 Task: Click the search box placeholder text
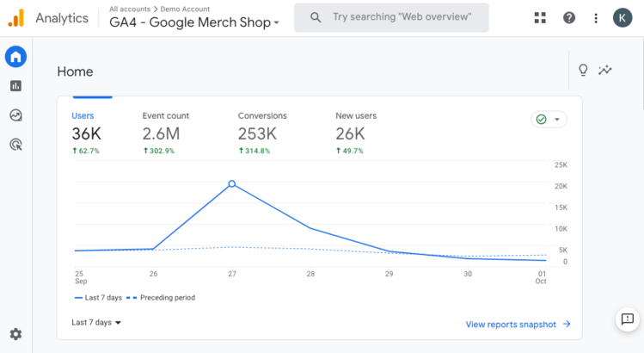tap(402, 17)
